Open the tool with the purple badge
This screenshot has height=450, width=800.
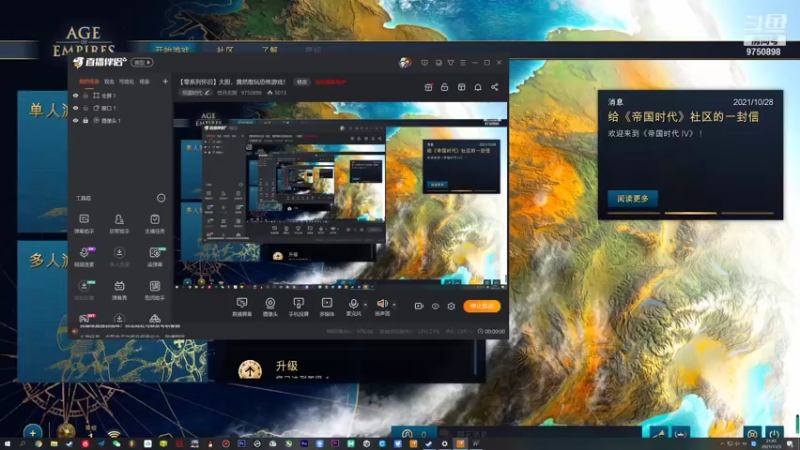pyautogui.click(x=84, y=257)
